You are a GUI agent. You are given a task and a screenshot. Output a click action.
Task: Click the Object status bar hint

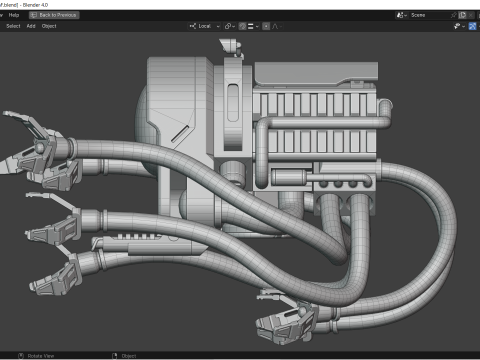[125, 356]
